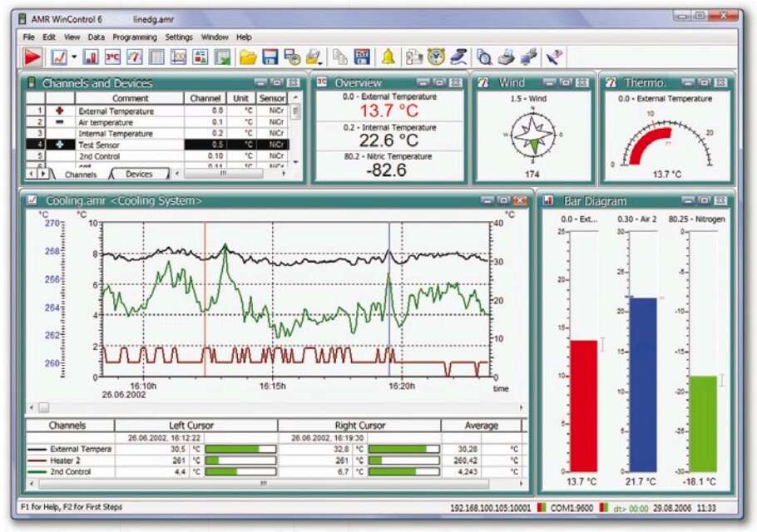Click the left tab-scroll arrow in Channels panel
The width and height of the screenshot is (757, 532).
[x=29, y=175]
